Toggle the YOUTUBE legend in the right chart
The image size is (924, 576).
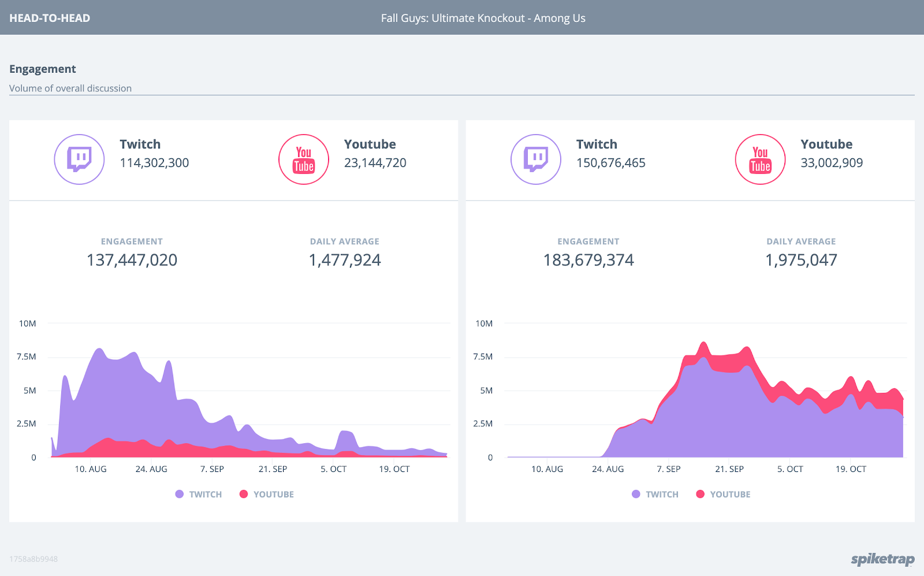coord(723,494)
